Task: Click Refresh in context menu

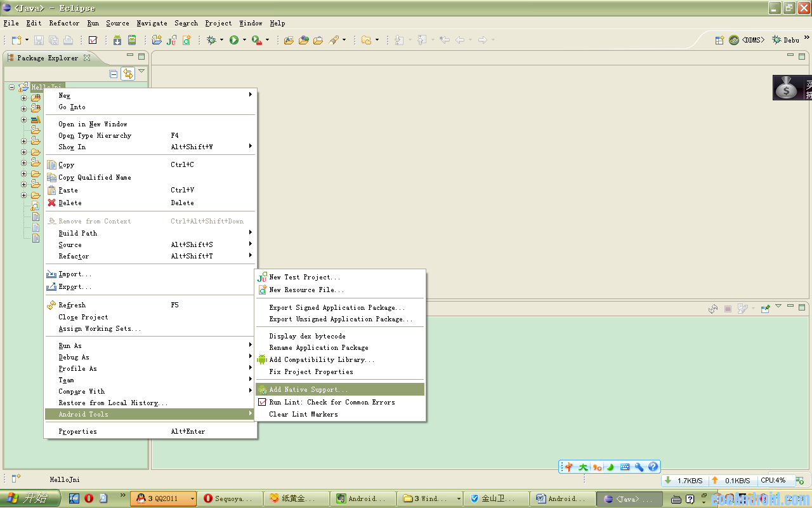Action: click(150, 305)
